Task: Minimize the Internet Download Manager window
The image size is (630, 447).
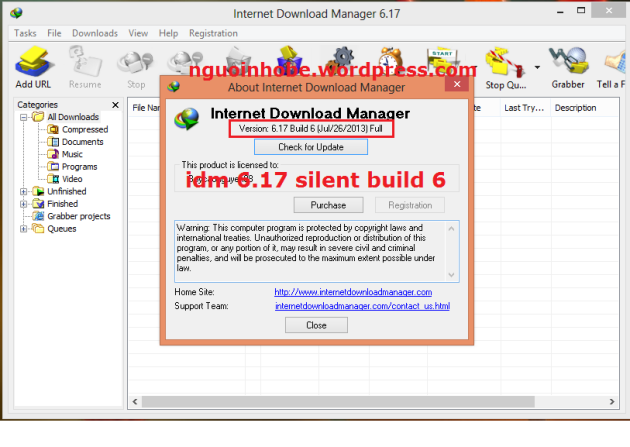Action: (x=560, y=12)
